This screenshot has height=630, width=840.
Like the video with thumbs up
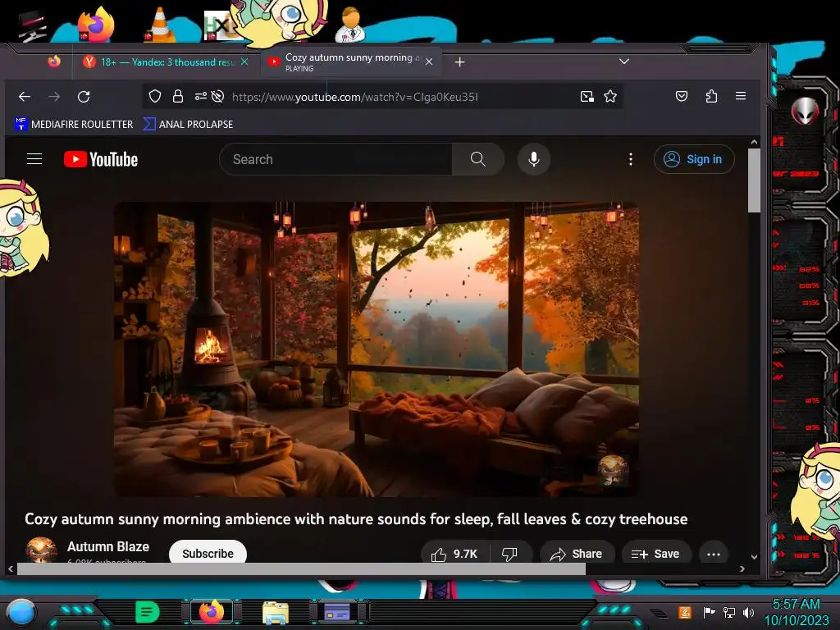pyautogui.click(x=454, y=554)
